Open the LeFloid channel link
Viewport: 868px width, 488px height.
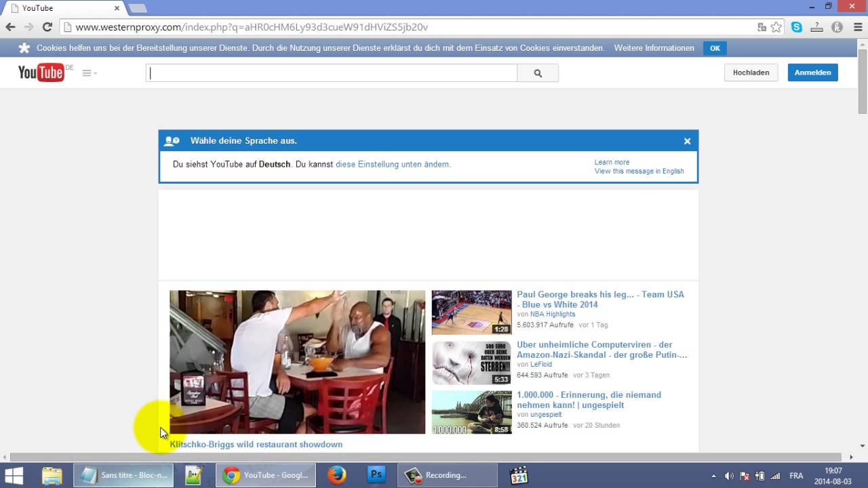pos(540,364)
